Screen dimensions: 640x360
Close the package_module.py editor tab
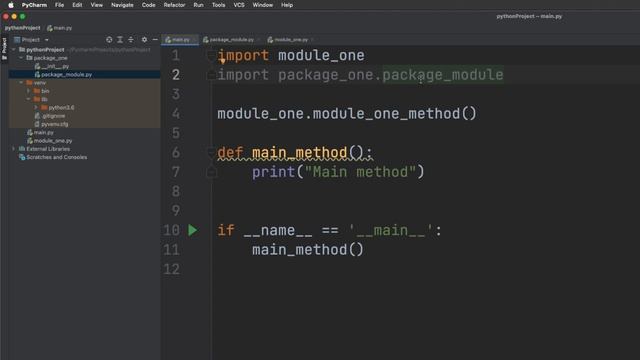258,40
